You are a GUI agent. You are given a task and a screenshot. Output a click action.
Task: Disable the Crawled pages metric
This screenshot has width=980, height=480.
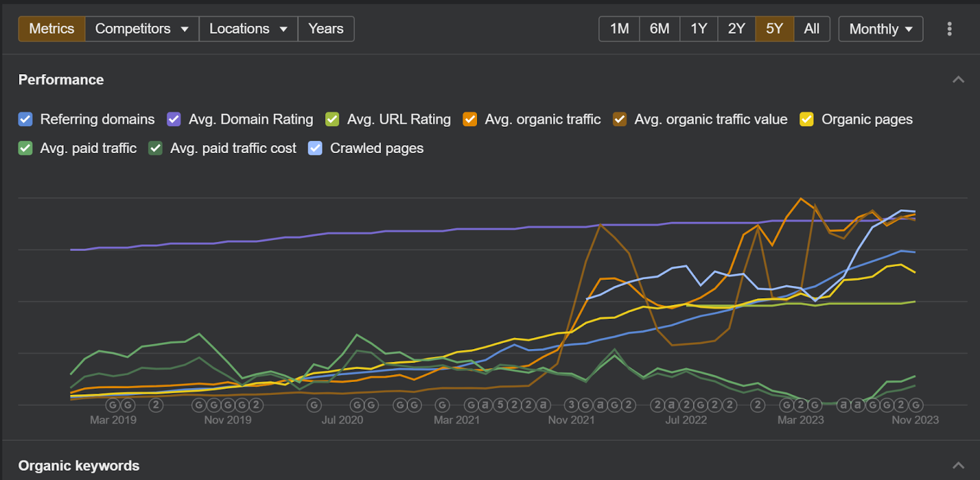[315, 148]
